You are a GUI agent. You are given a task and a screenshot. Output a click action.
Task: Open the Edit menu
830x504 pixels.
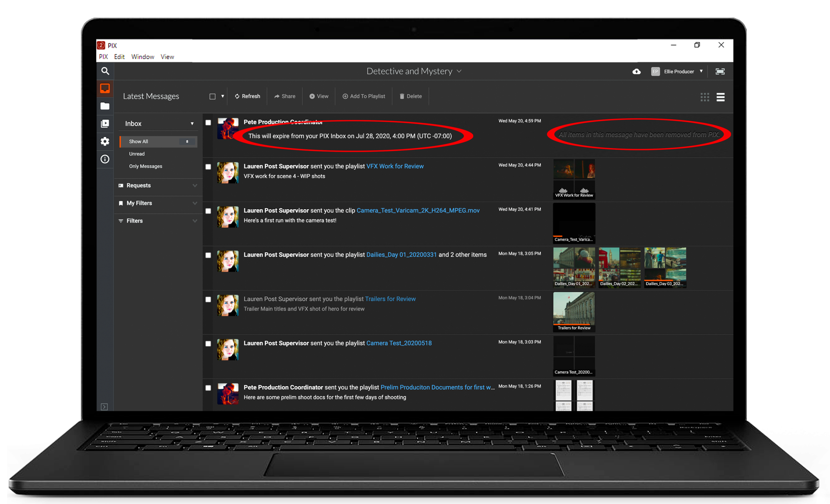point(119,57)
